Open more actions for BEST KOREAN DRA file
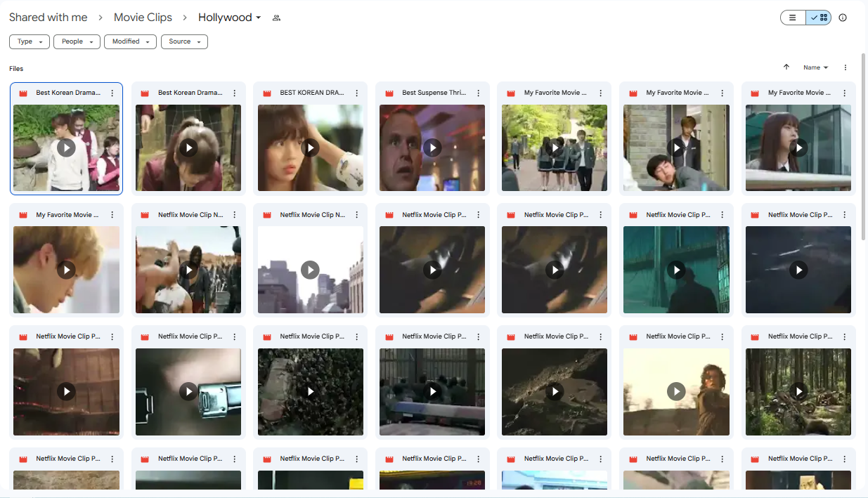868x498 pixels. (356, 93)
